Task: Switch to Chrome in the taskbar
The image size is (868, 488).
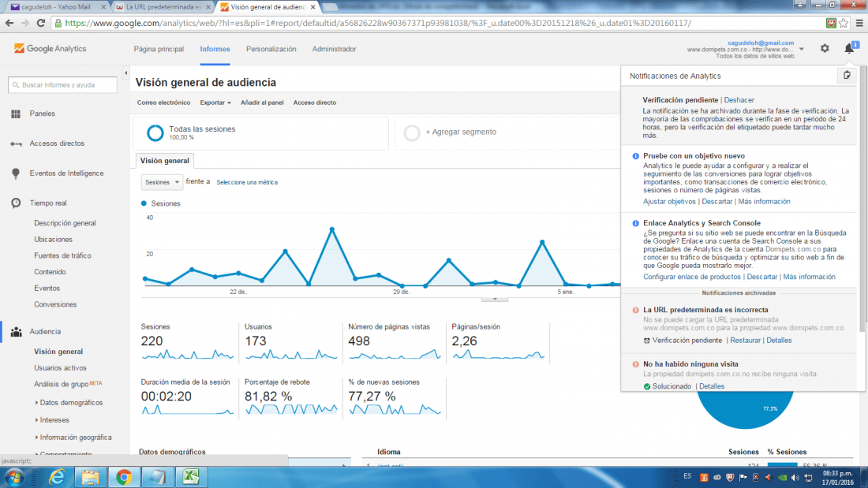Action: click(124, 477)
